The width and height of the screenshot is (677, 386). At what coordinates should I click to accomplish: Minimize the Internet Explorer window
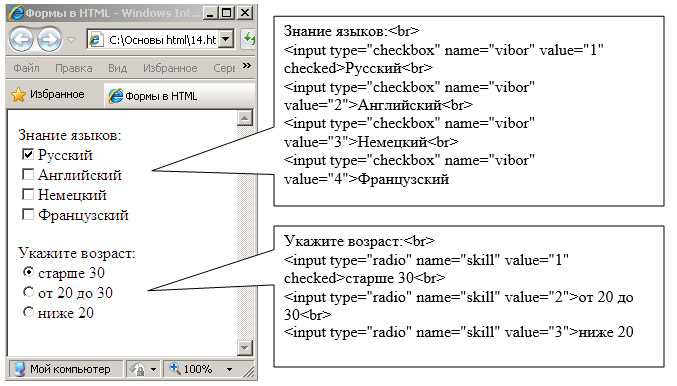210,13
